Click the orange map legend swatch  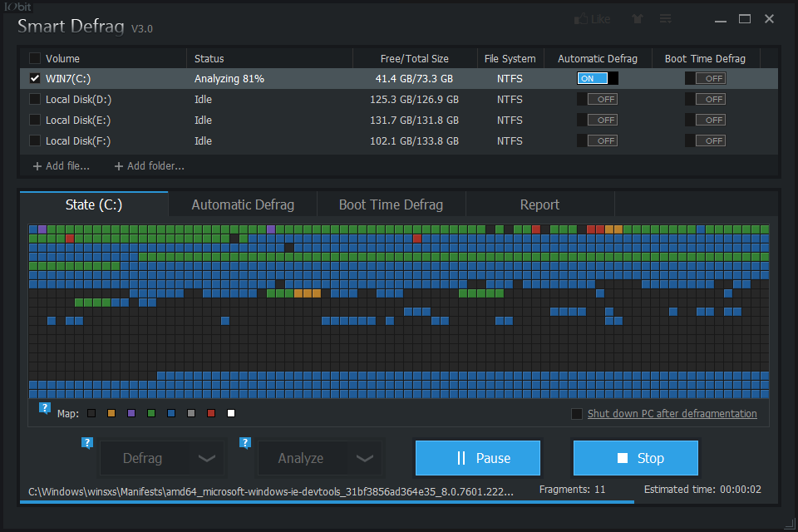[x=111, y=413]
